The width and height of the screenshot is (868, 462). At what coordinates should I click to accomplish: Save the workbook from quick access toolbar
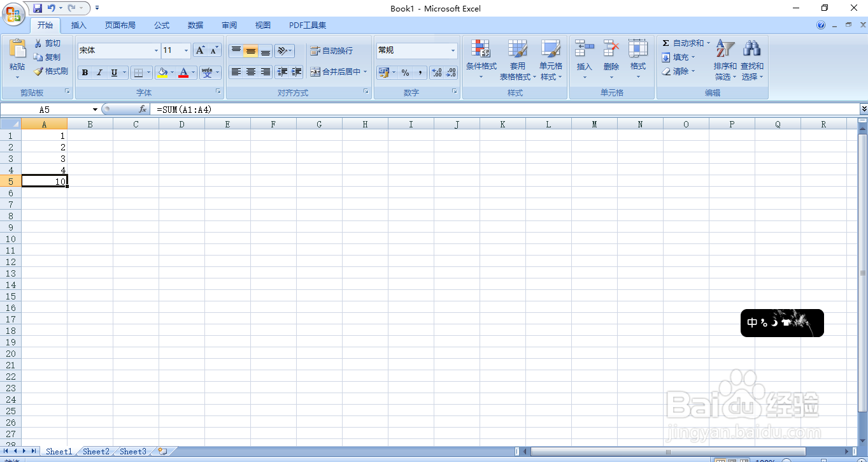pyautogui.click(x=38, y=8)
